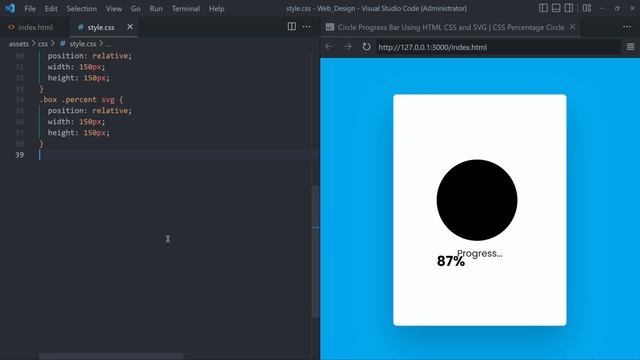Viewport: 640px width, 360px height.
Task: Split the editor to the right
Action: [x=291, y=27]
